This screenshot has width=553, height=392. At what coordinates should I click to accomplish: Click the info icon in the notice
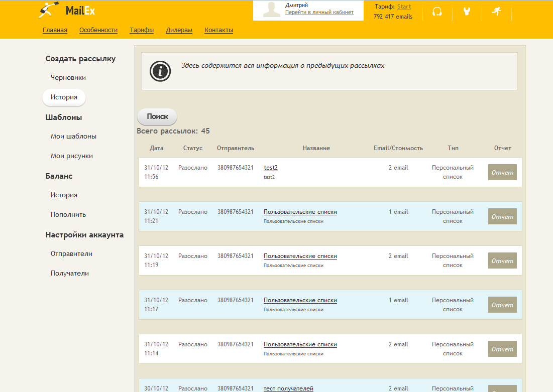coord(160,71)
